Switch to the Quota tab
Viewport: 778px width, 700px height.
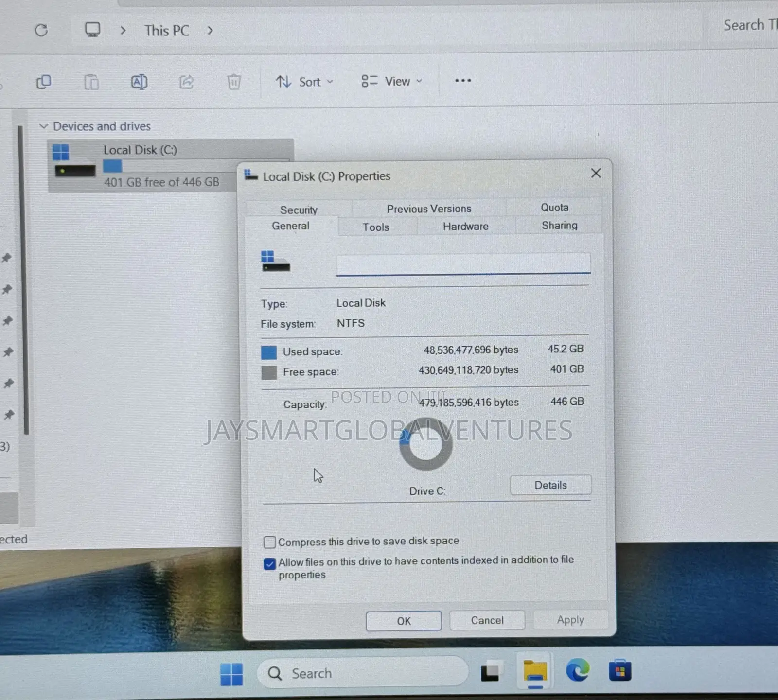tap(554, 208)
